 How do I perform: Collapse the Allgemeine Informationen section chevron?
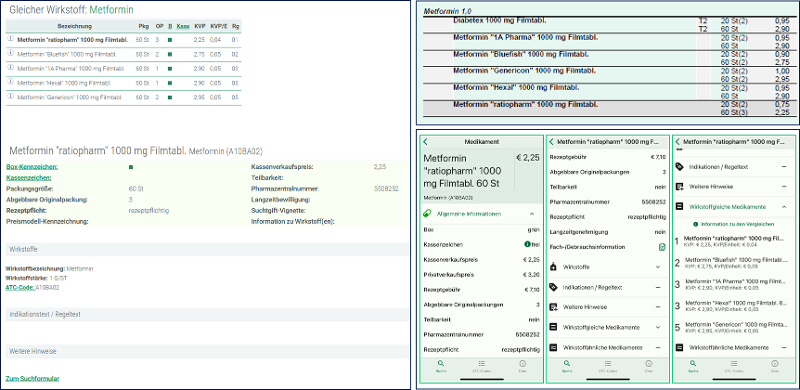point(532,214)
